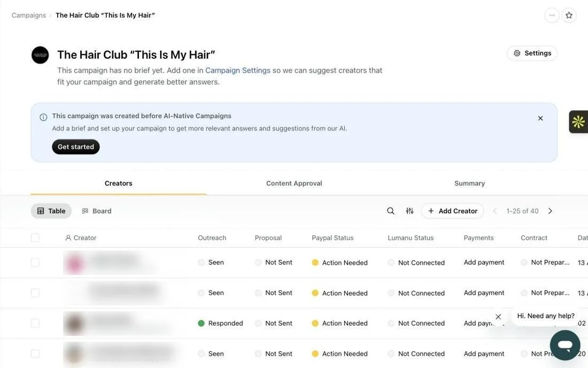Star this campaign as favorite
The image size is (588, 368).
coord(569,16)
